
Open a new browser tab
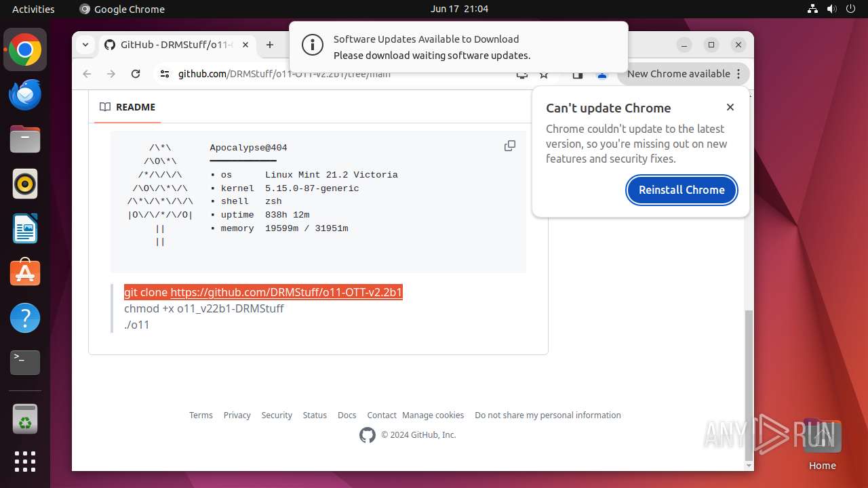[270, 45]
